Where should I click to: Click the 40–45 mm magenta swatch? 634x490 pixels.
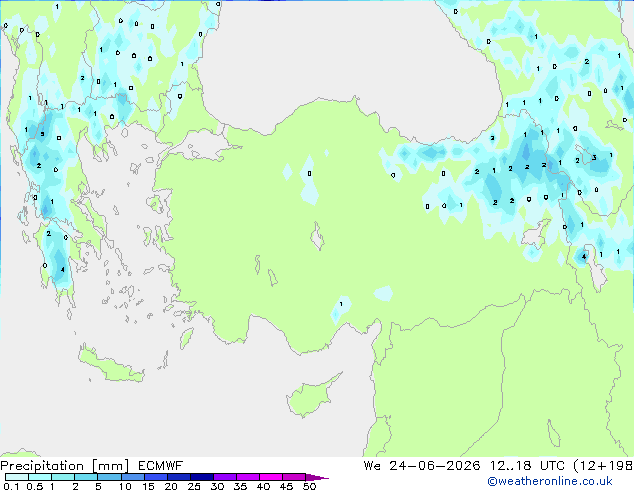point(271,477)
